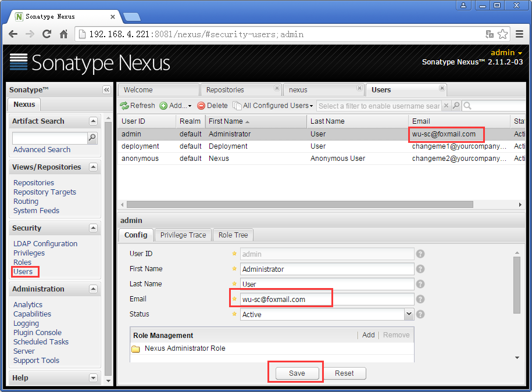Click the users table horizontal scrollbar
The width and height of the screenshot is (532, 392).
[299, 204]
